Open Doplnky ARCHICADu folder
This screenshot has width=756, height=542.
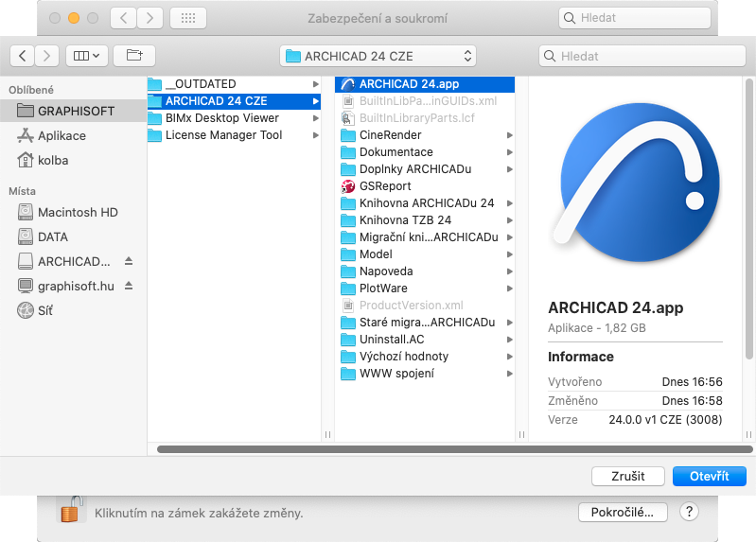click(425, 169)
